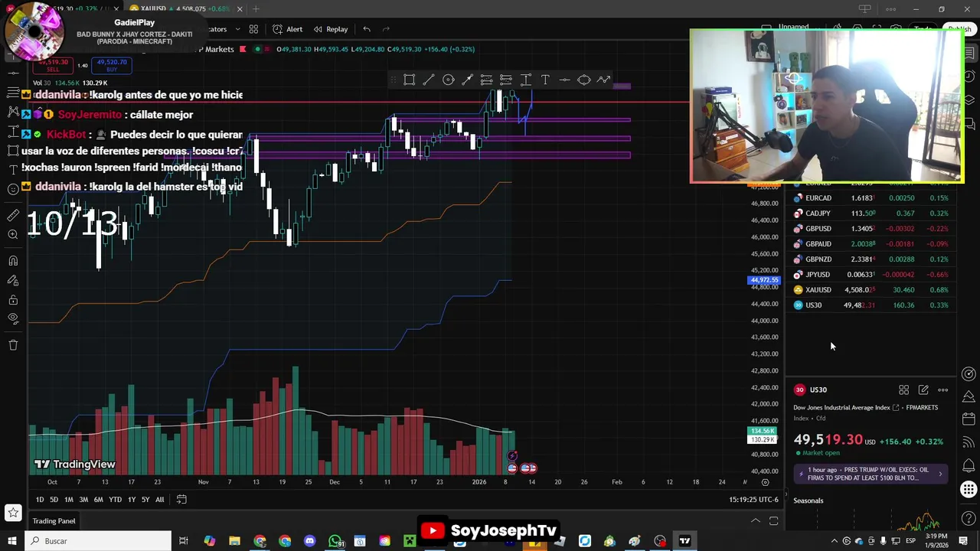Collapse the bottom panel with chevron
The image size is (980, 551).
pos(755,521)
